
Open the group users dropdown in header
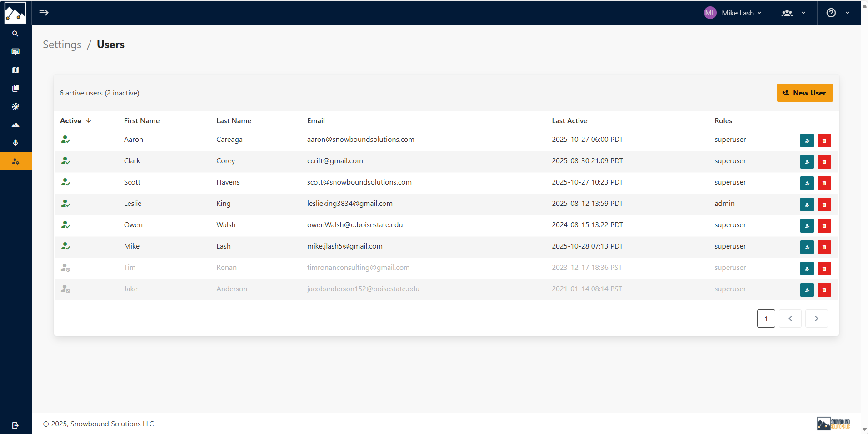click(x=793, y=13)
